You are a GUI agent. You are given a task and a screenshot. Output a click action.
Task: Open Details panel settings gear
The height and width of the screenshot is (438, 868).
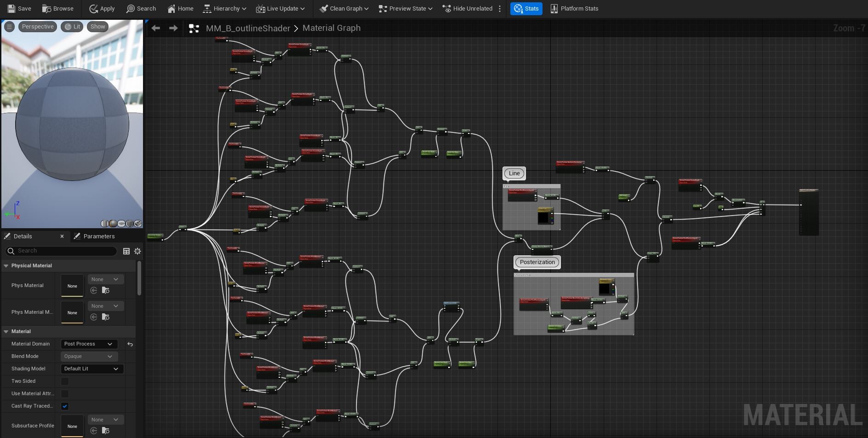click(x=137, y=251)
